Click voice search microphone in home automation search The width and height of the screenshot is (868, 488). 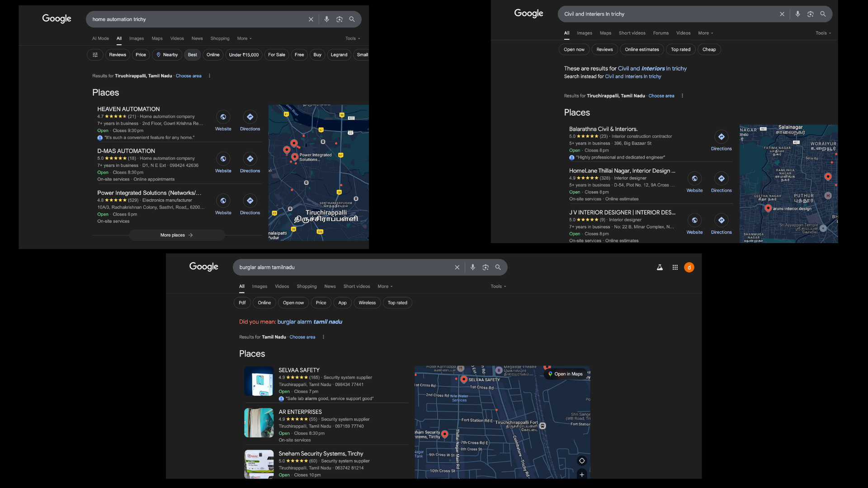pos(326,19)
